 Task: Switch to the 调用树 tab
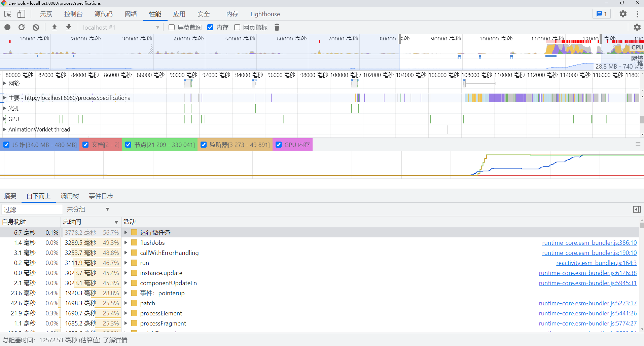click(70, 196)
